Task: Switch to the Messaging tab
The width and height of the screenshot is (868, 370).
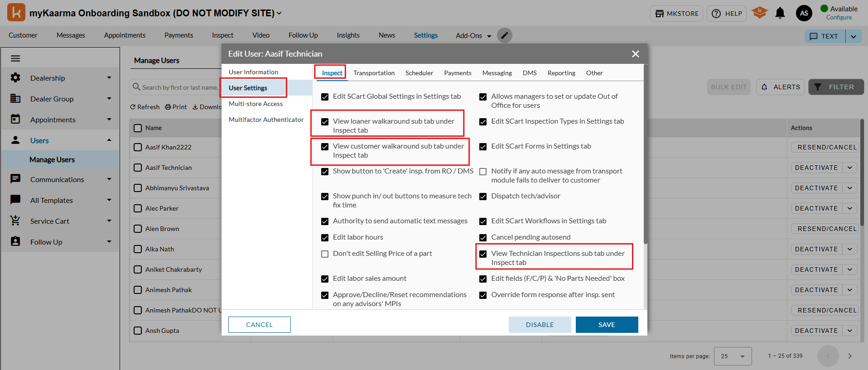Action: click(x=497, y=73)
